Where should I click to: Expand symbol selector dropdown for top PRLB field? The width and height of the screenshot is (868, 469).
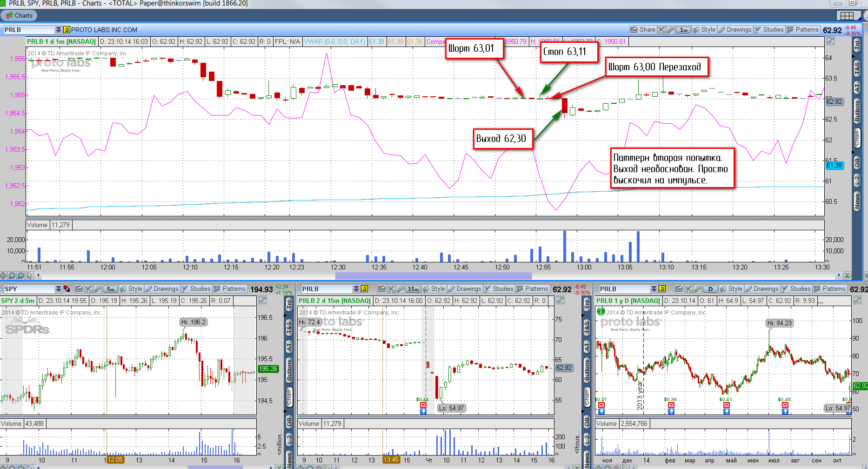point(58,30)
